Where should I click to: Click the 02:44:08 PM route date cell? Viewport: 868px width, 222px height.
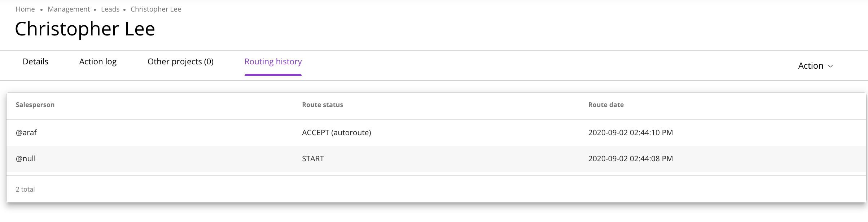click(x=630, y=159)
